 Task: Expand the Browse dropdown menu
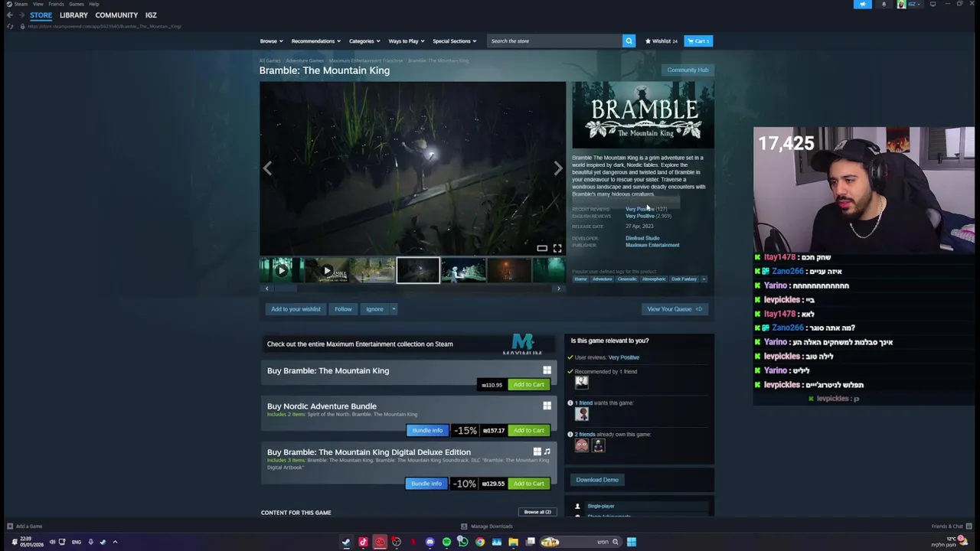click(271, 41)
